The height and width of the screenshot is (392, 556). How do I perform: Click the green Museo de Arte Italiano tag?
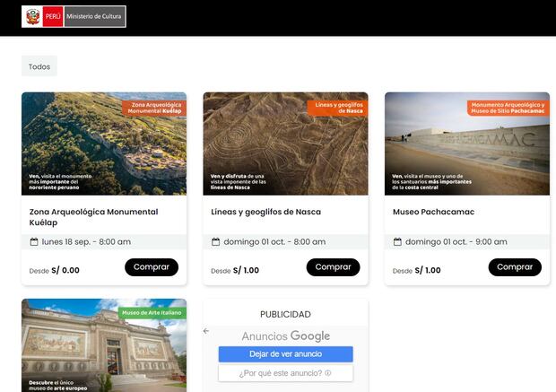pyautogui.click(x=152, y=312)
